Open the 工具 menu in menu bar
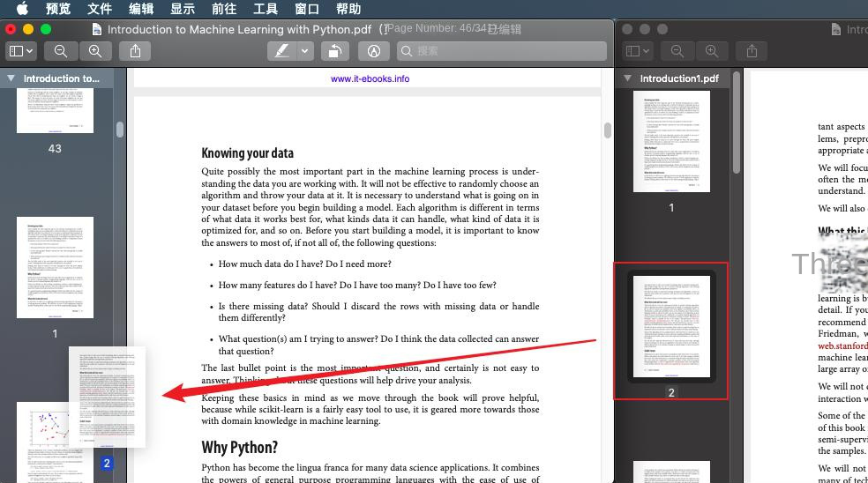 pos(266,9)
